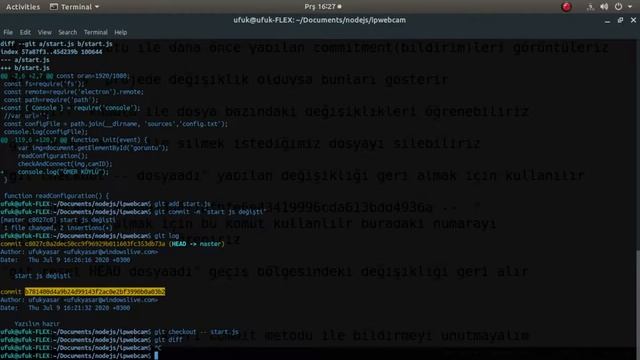This screenshot has width=640, height=360.
Task: Click the '--- a/start.js' line
Action: [25, 60]
